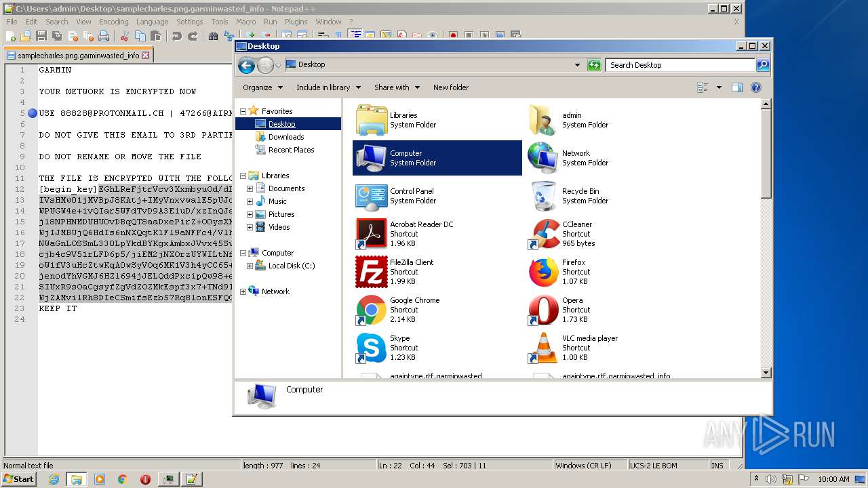Click the address bar refresh icon
The image size is (868, 488).
pos(594,65)
